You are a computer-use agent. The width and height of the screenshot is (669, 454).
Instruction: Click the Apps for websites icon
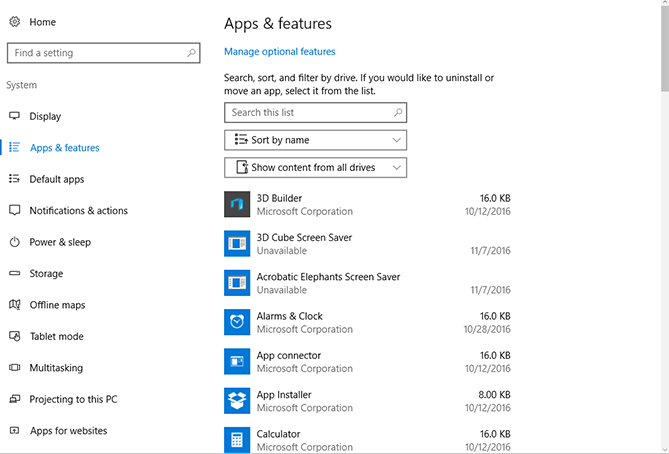tap(15, 431)
